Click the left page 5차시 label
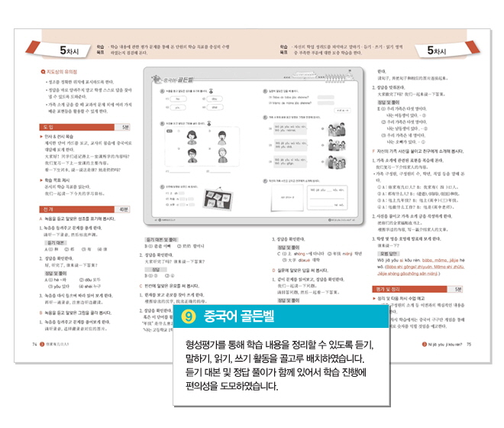Image resolution: width=504 pixels, height=428 pixels. (69, 50)
